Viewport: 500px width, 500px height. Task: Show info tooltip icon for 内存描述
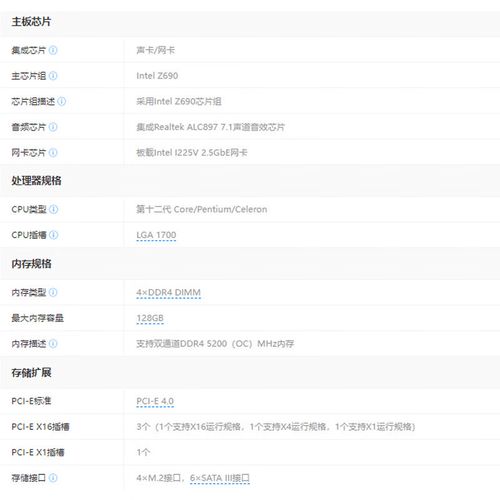(53, 344)
